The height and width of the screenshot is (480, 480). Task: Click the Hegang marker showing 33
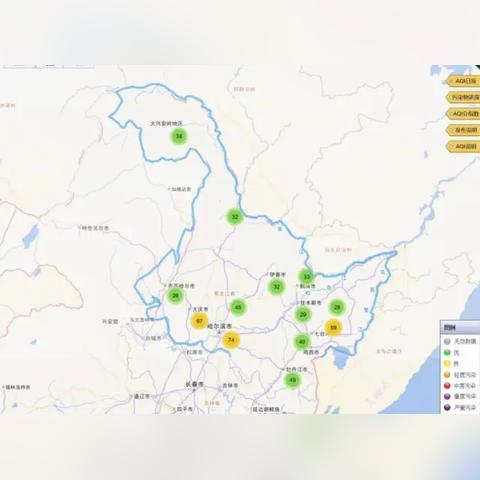coord(307,276)
